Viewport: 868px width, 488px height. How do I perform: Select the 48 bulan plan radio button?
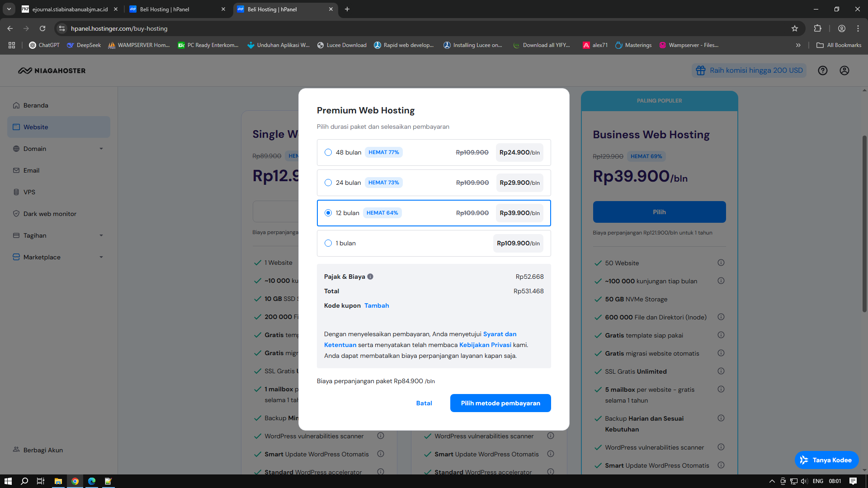click(x=328, y=153)
